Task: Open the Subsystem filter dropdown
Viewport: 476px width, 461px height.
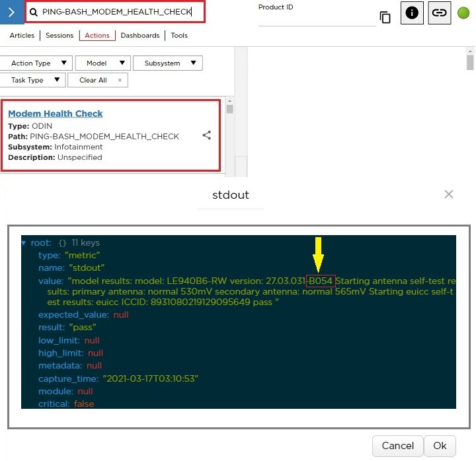Action: (x=168, y=63)
